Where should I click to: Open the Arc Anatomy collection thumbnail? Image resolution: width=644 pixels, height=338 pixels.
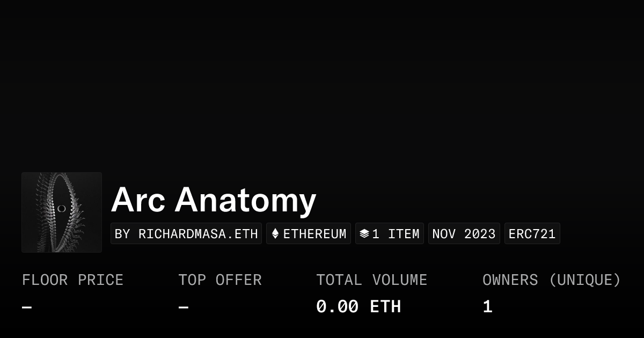point(62,212)
